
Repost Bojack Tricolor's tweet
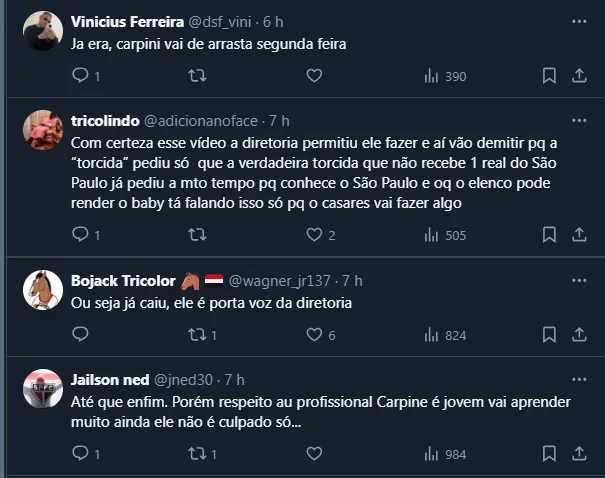[x=198, y=335]
